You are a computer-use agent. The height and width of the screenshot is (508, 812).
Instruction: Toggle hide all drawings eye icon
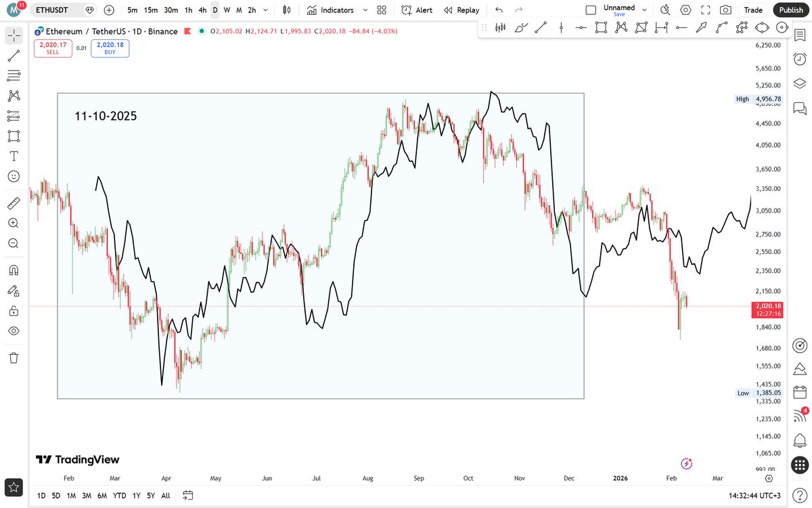pos(14,331)
